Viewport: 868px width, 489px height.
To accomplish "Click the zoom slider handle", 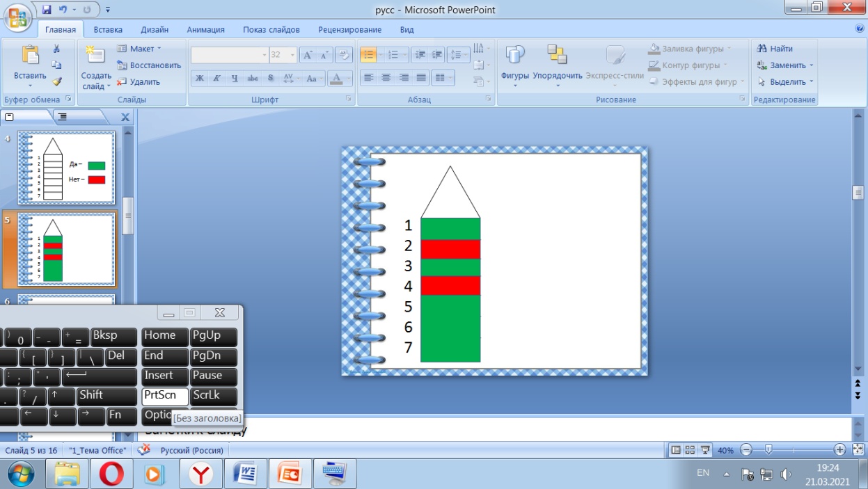I will (768, 450).
